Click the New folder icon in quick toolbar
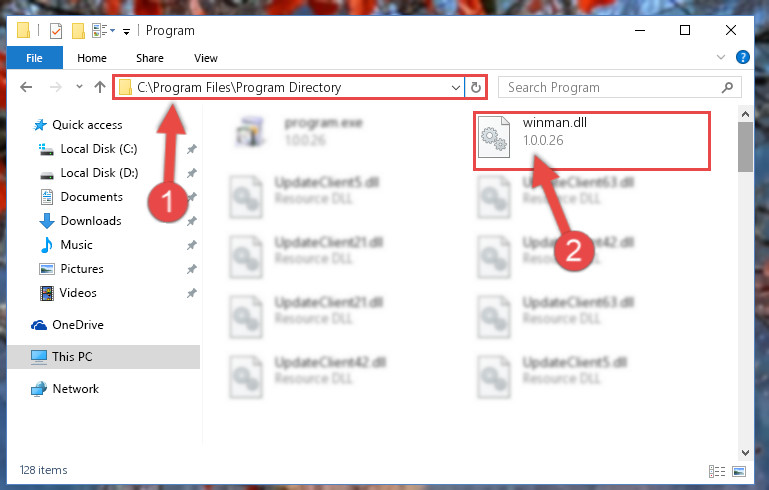 click(78, 31)
